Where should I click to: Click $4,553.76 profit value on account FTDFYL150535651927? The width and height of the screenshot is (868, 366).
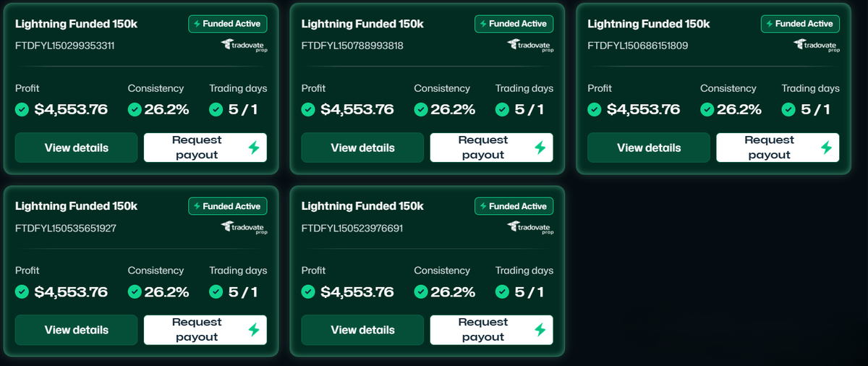coord(71,292)
